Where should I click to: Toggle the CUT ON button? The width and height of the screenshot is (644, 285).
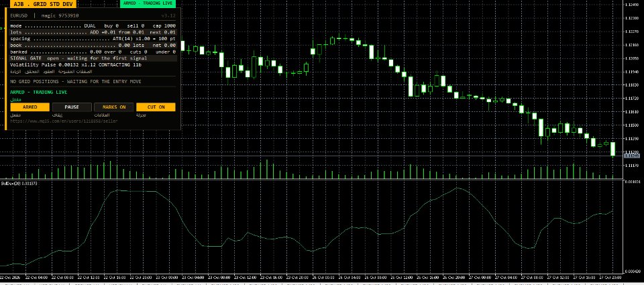(x=156, y=107)
